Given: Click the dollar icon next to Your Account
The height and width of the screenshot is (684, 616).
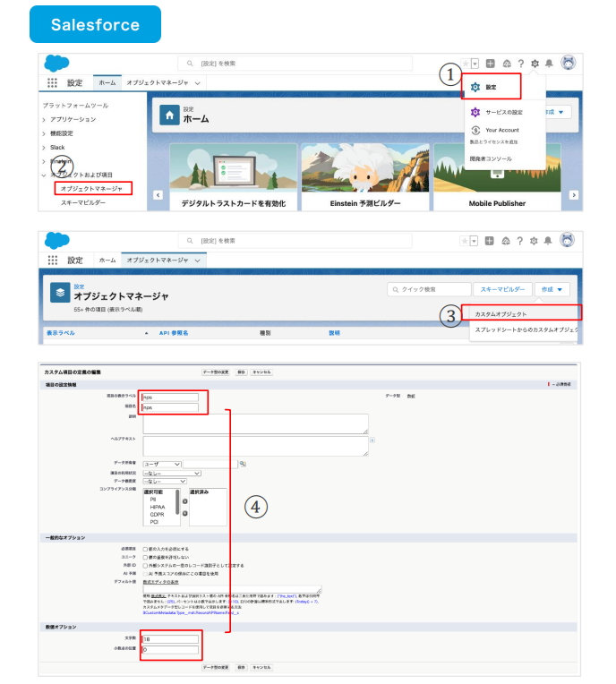Looking at the screenshot, I should click(475, 130).
